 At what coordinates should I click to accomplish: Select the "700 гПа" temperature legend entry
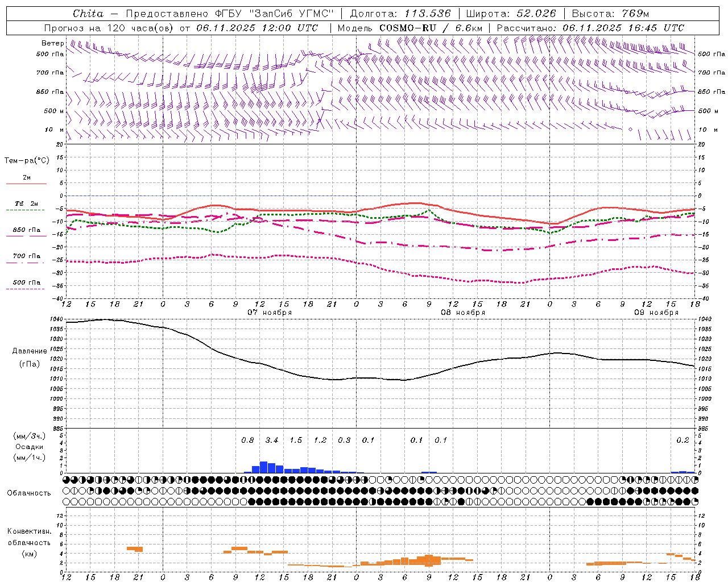[x=27, y=256]
